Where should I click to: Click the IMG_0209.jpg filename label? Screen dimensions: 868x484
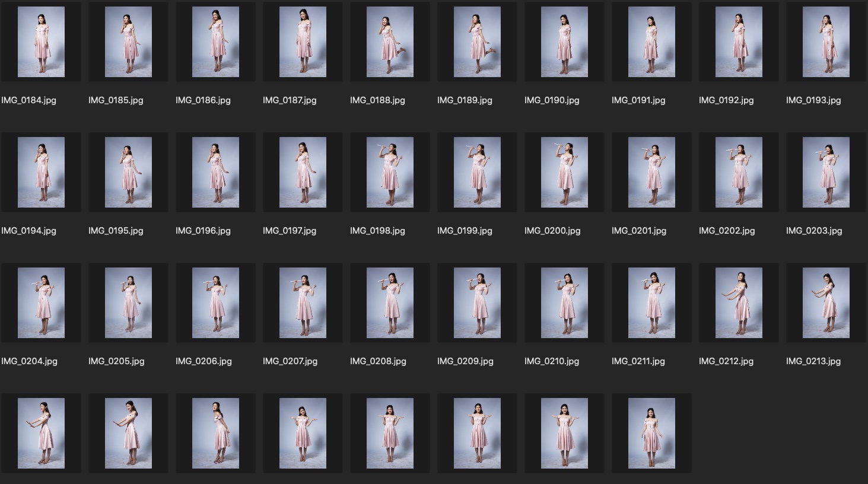pos(465,361)
